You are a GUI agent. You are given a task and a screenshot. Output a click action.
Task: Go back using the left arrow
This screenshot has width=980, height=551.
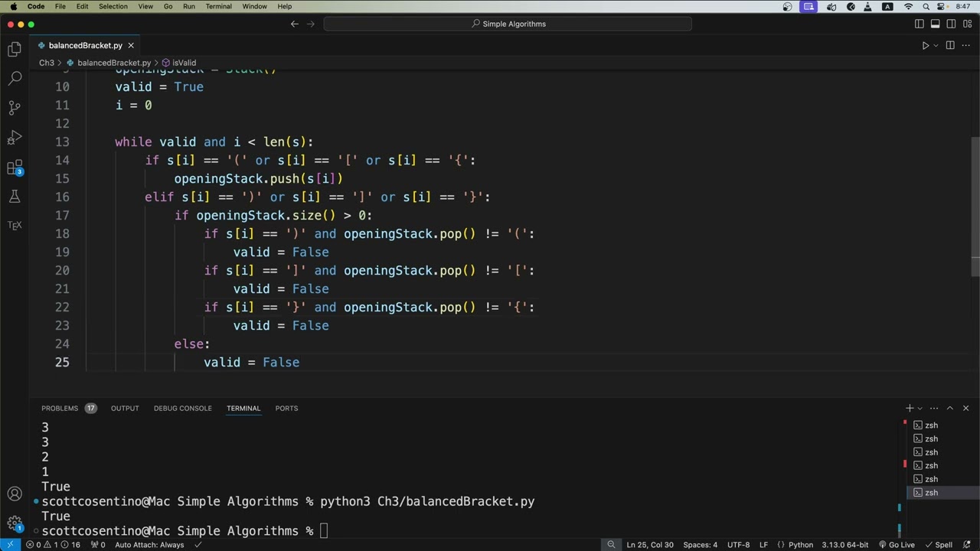pos(295,24)
